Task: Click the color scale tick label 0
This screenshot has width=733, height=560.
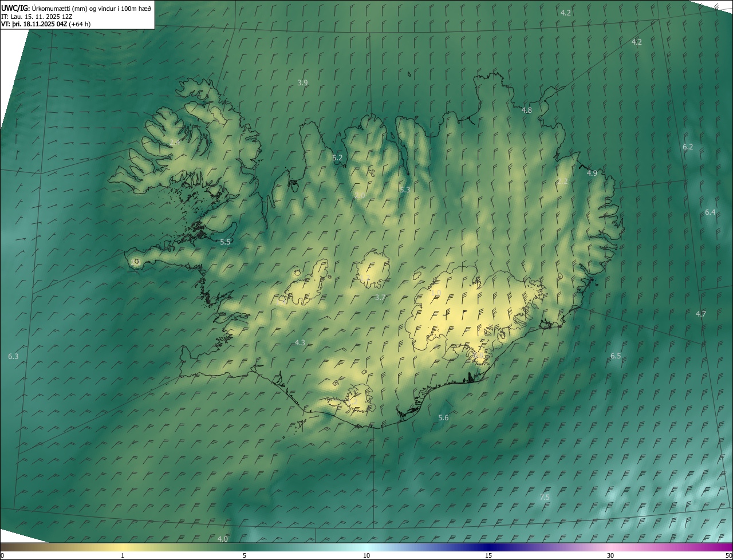Action: [2, 555]
